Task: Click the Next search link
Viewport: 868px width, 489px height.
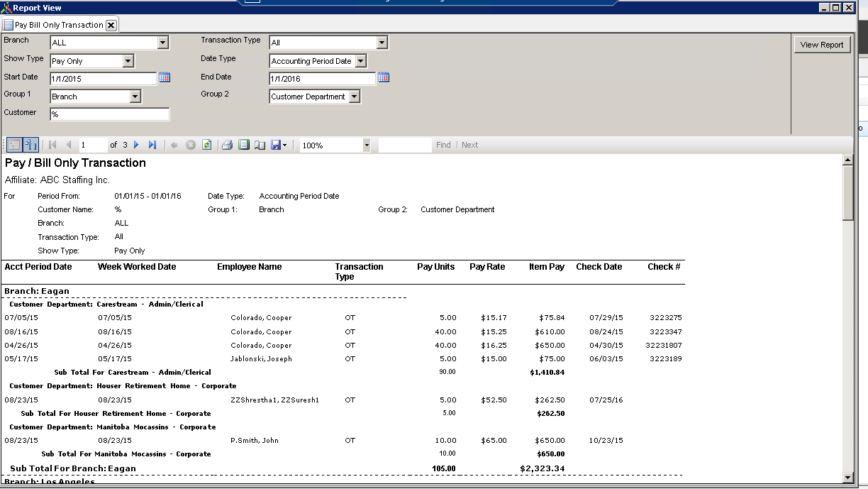Action: point(470,145)
